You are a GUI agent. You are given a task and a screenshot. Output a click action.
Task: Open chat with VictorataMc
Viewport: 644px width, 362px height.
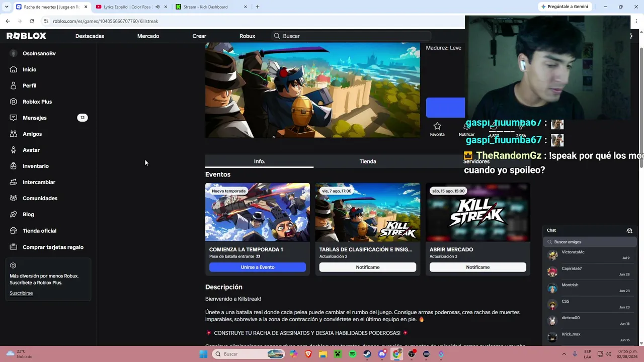tap(589, 255)
